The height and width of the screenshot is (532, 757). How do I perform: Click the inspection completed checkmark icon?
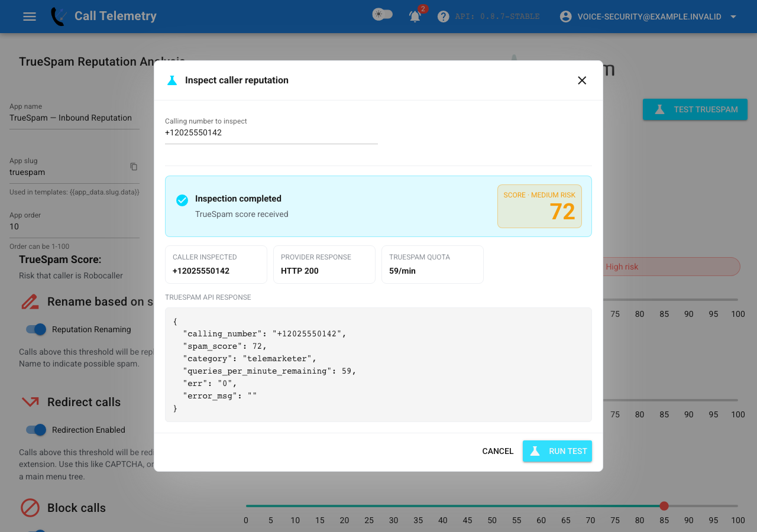[x=182, y=200]
